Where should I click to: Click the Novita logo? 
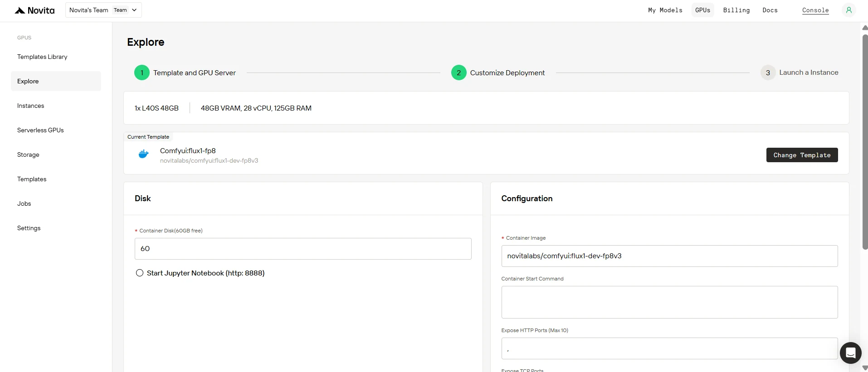pos(34,10)
